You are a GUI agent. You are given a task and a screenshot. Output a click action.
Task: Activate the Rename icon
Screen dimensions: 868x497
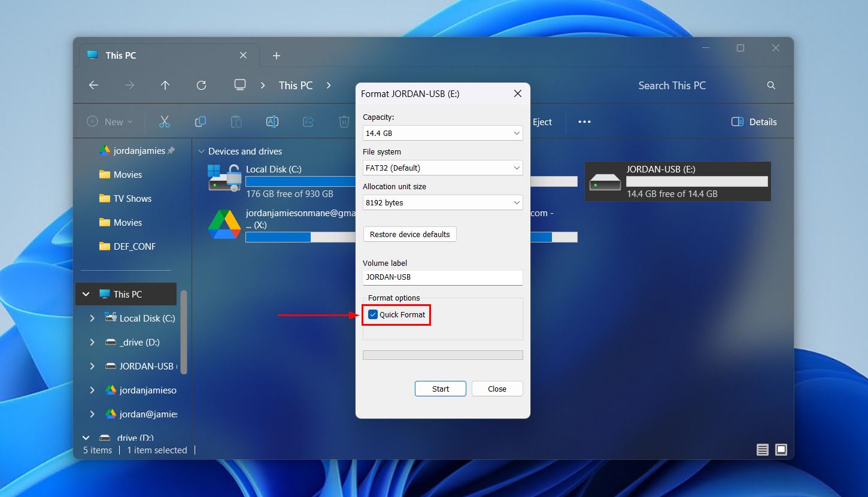click(272, 121)
